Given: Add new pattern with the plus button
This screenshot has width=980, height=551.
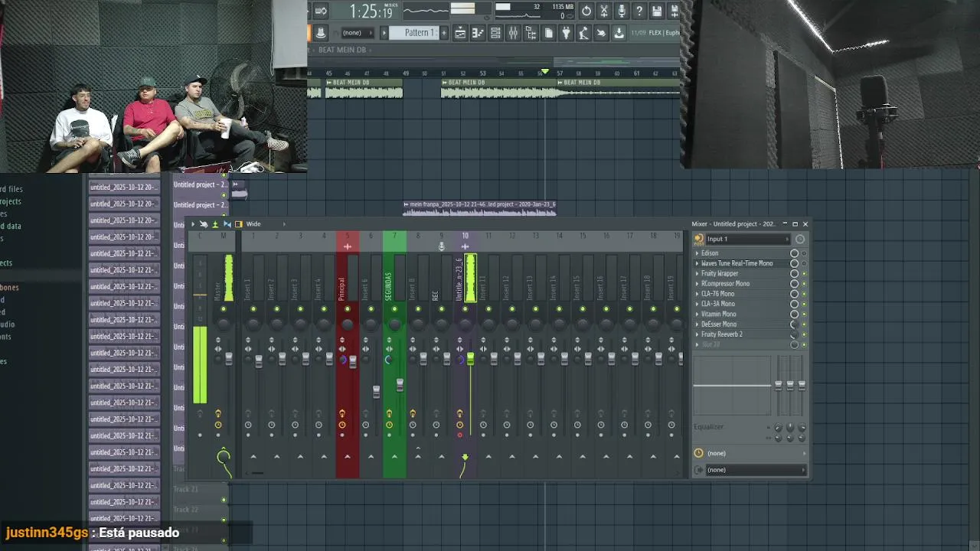Looking at the screenshot, I should [x=443, y=33].
